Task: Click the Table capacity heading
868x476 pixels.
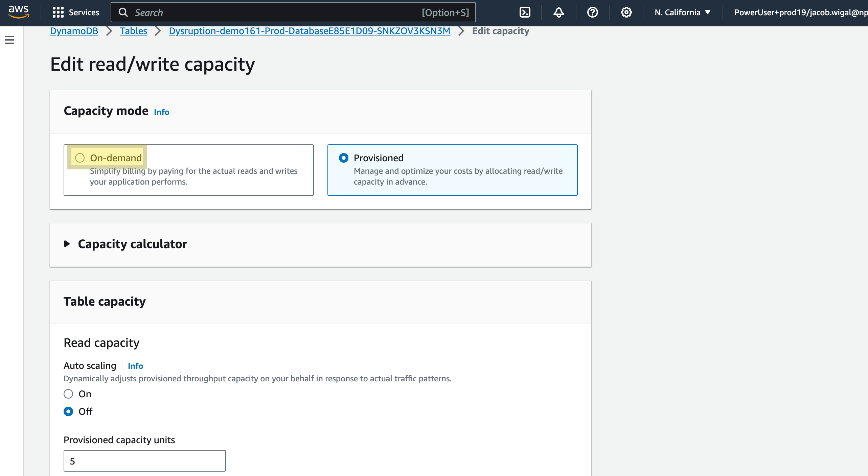Action: pos(105,301)
